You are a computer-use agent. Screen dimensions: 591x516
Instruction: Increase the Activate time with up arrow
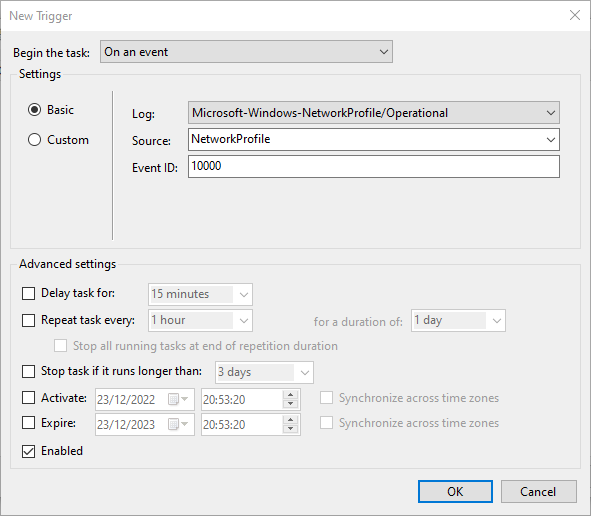point(290,395)
